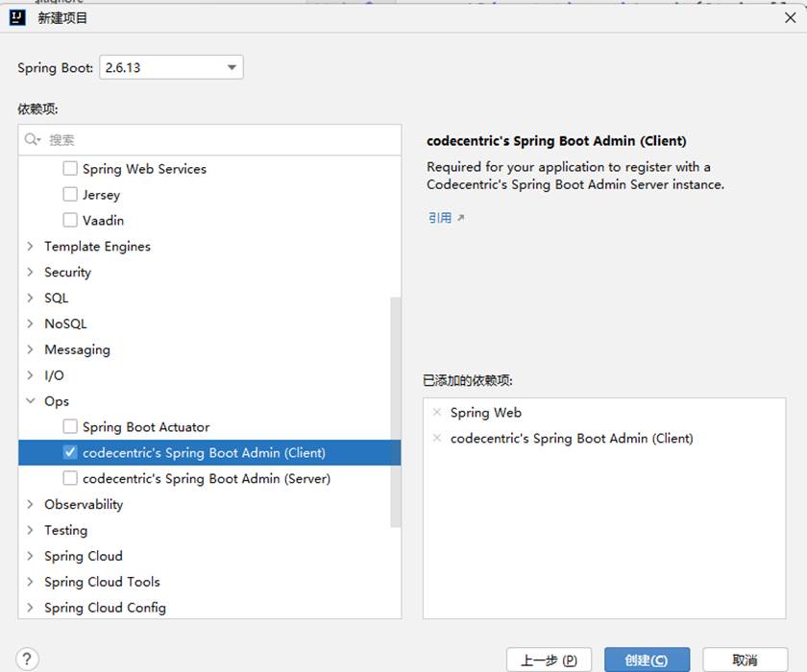Click the dependency list vertical scrollbar
807x672 pixels.
point(395,412)
